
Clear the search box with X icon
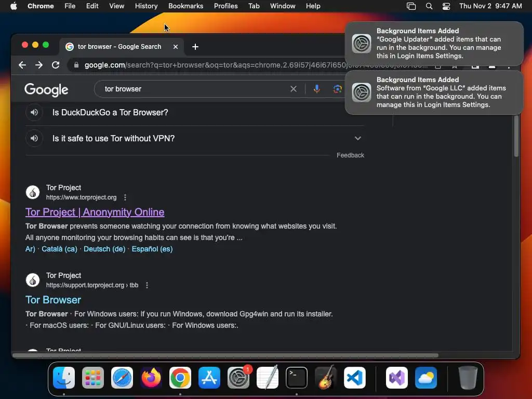[x=294, y=89]
